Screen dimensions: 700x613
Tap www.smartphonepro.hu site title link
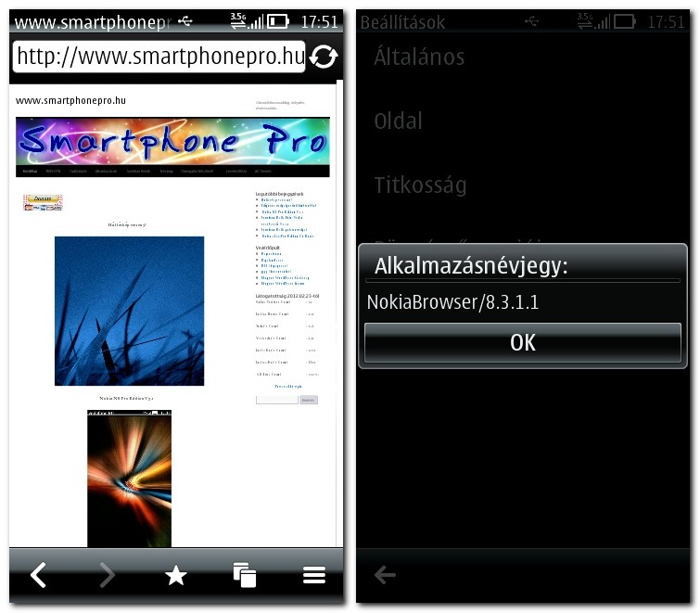point(70,100)
